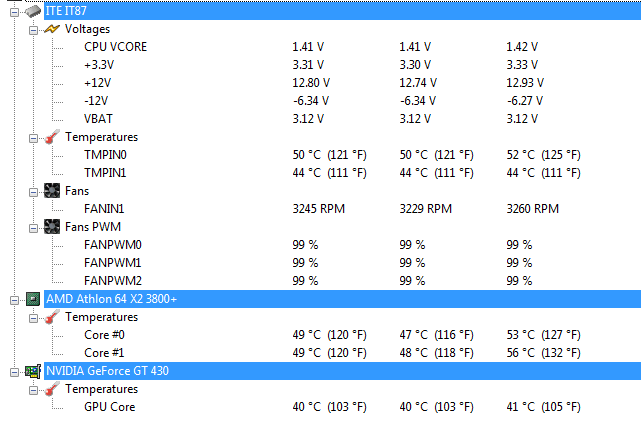
Task: Click the 3260 RPM FANIN1 value
Action: (533, 209)
